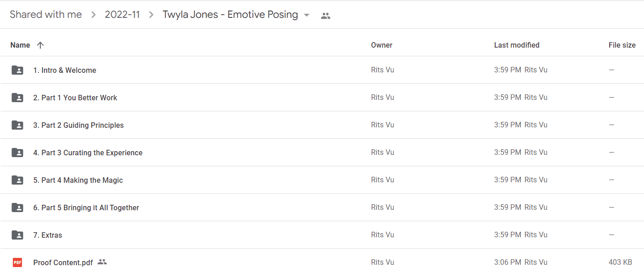Sort by the Last modified column header
The height and width of the screenshot is (273, 644).
pos(517,45)
